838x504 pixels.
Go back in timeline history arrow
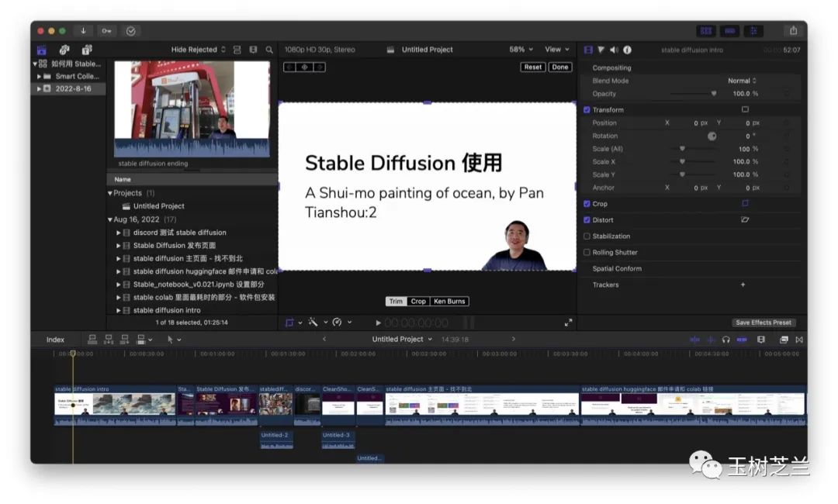point(324,339)
